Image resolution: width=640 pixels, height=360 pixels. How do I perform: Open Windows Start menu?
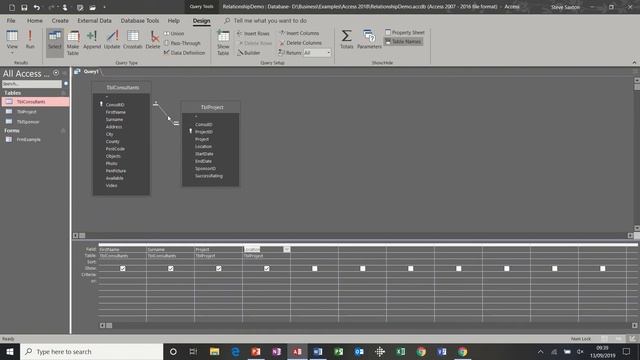point(10,351)
